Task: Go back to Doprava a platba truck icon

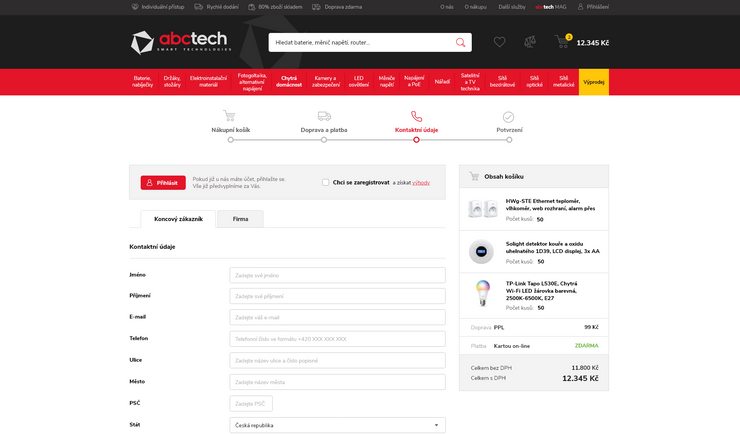Action: [x=324, y=116]
